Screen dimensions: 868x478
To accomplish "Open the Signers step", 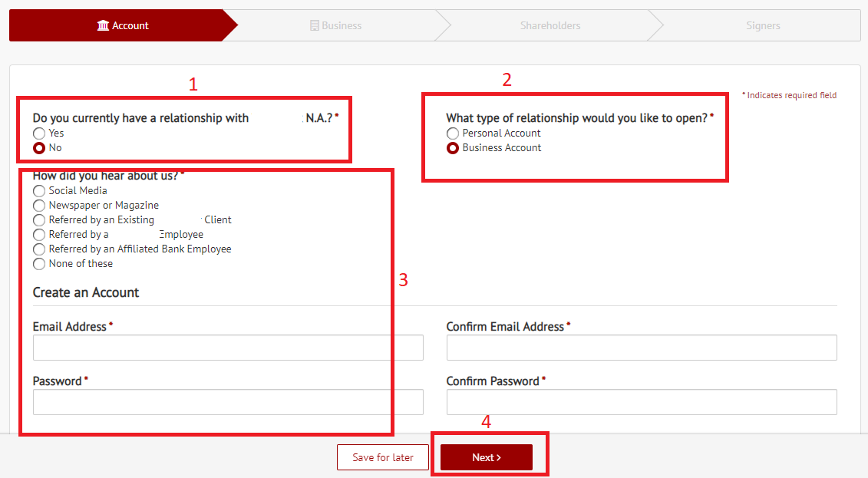I will (x=762, y=25).
